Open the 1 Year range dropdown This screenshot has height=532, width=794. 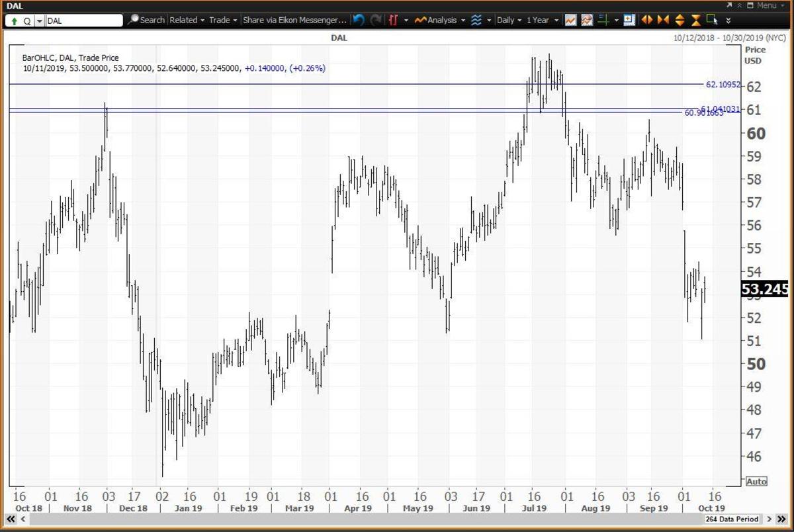[x=542, y=20]
